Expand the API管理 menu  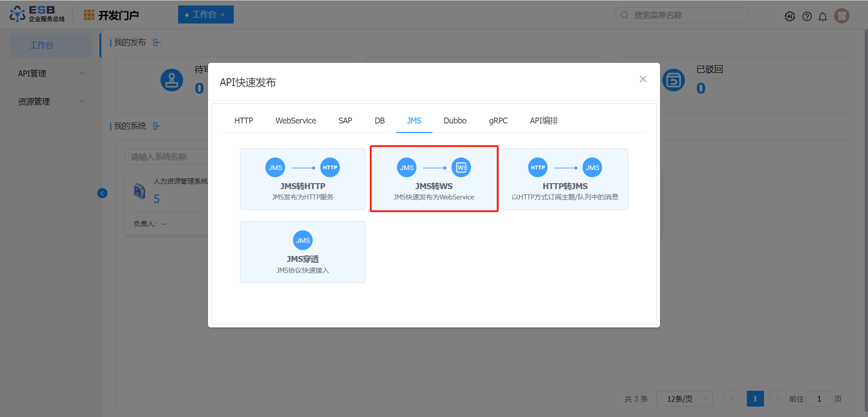tap(50, 73)
